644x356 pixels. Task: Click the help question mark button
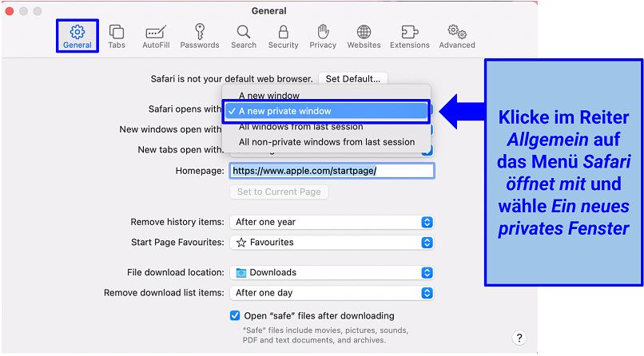(519, 338)
